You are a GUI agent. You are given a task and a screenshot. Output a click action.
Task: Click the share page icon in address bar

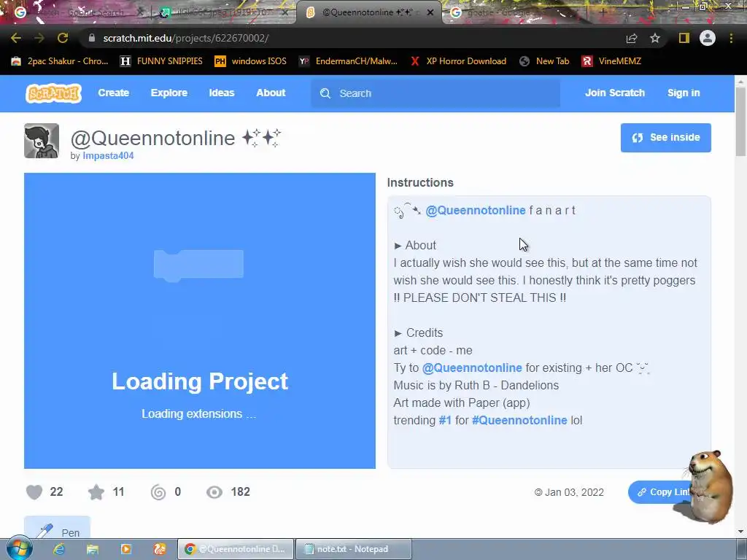point(632,38)
